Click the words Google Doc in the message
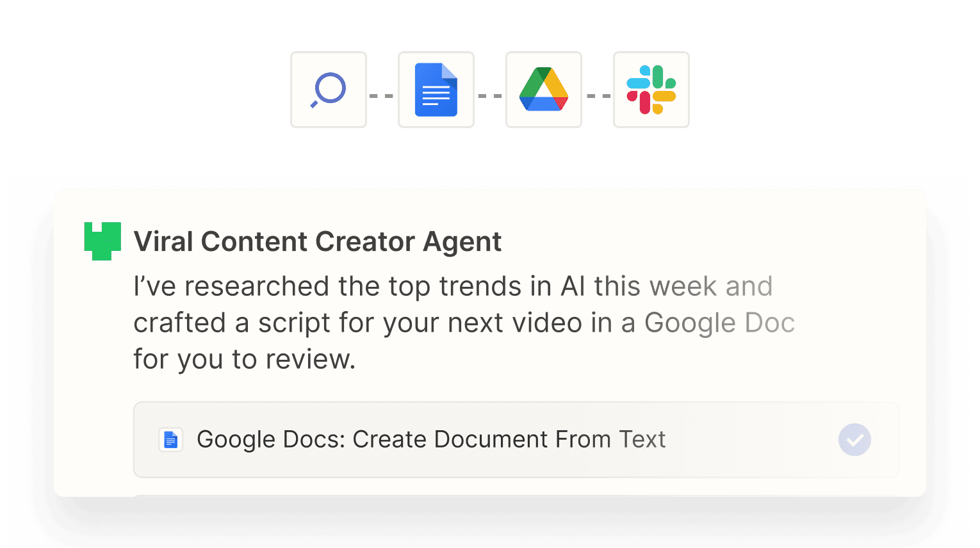 (x=719, y=323)
